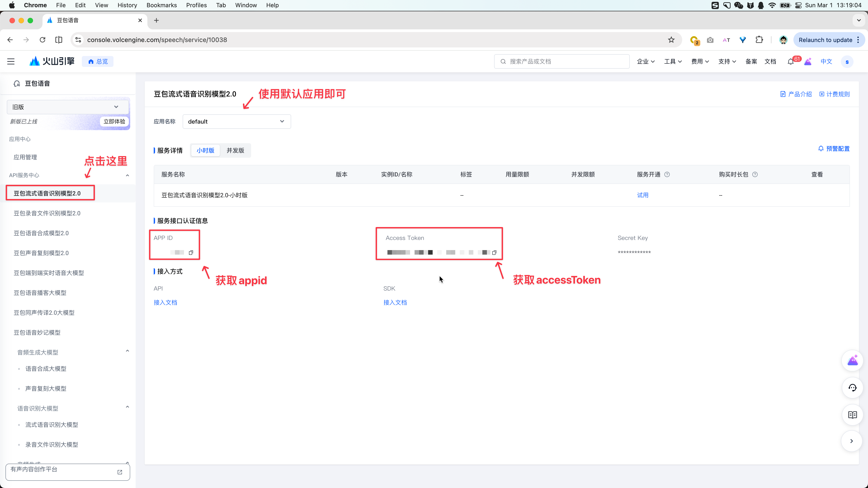This screenshot has height=488, width=868.
Task: Open the Chrome extensions puzzle icon
Action: click(x=759, y=40)
